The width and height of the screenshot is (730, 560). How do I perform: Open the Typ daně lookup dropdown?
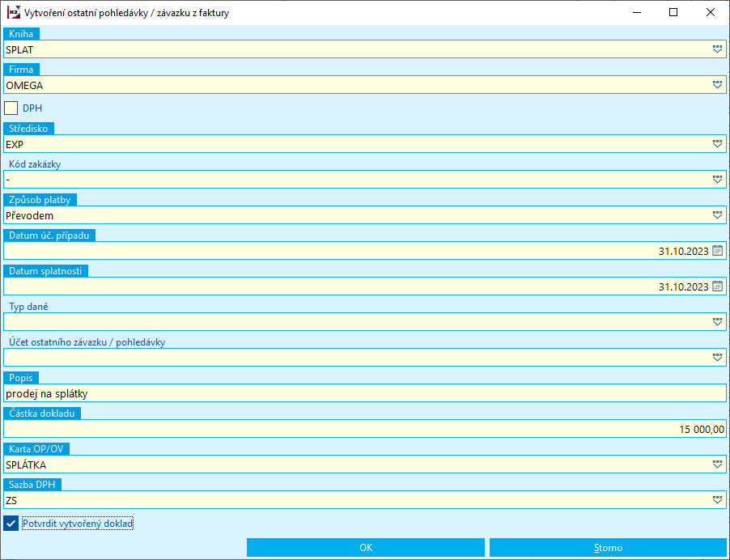(x=717, y=321)
